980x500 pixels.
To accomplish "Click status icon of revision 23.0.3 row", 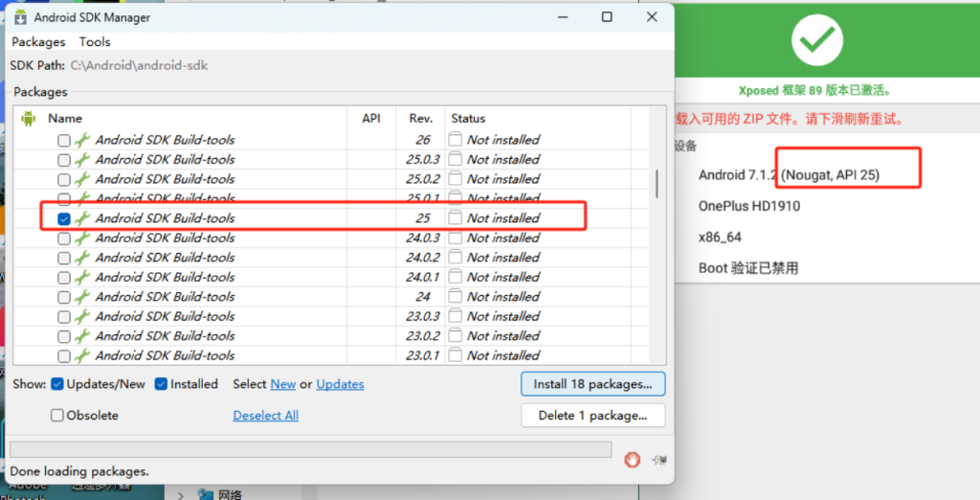I will (x=455, y=315).
